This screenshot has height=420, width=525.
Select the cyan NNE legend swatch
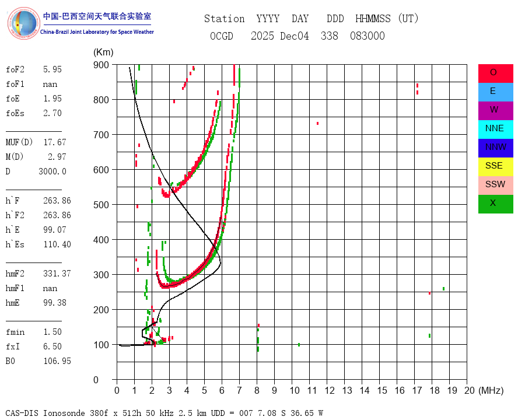click(x=495, y=129)
